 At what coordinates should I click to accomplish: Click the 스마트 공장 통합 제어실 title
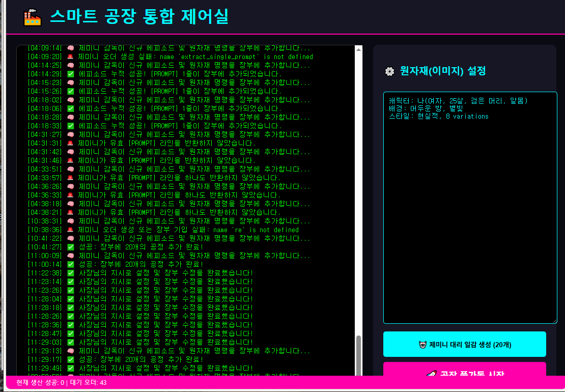tap(139, 17)
